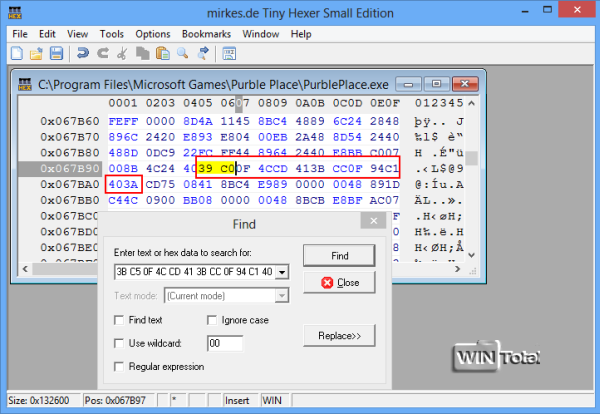Screen dimensions: 600x414
Task: Click the last toolbar icon after the separator
Action: 229,53
